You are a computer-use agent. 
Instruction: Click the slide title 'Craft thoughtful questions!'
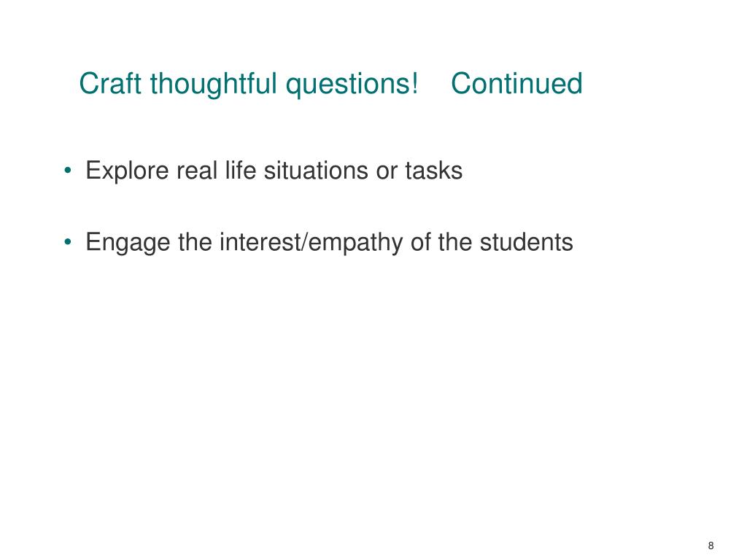[248, 85]
